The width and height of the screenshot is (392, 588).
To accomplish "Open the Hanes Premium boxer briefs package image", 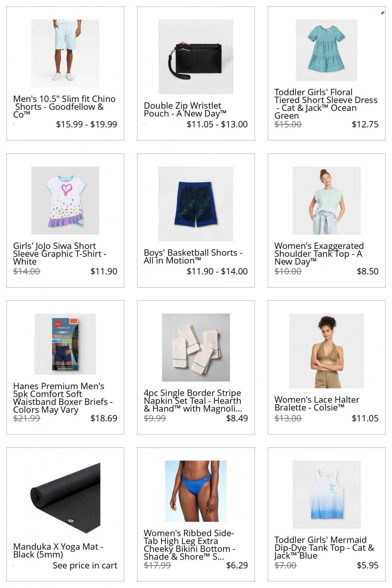I will (65, 344).
